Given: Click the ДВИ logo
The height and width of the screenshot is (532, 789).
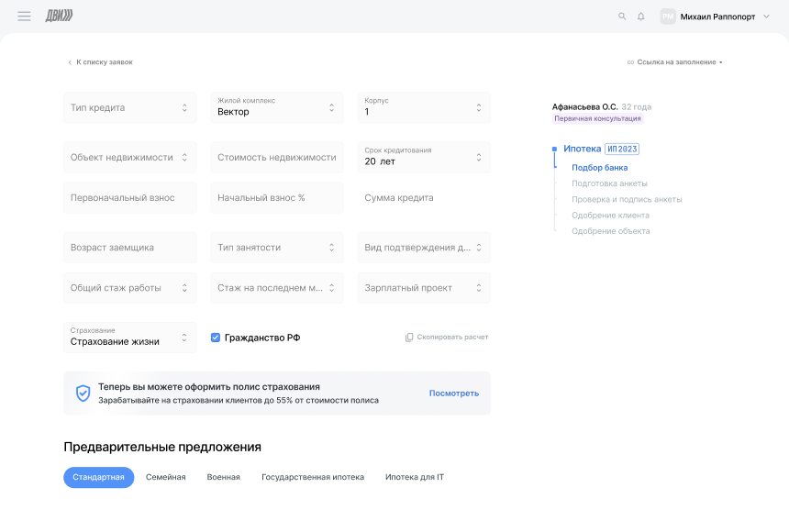Looking at the screenshot, I should pyautogui.click(x=60, y=17).
